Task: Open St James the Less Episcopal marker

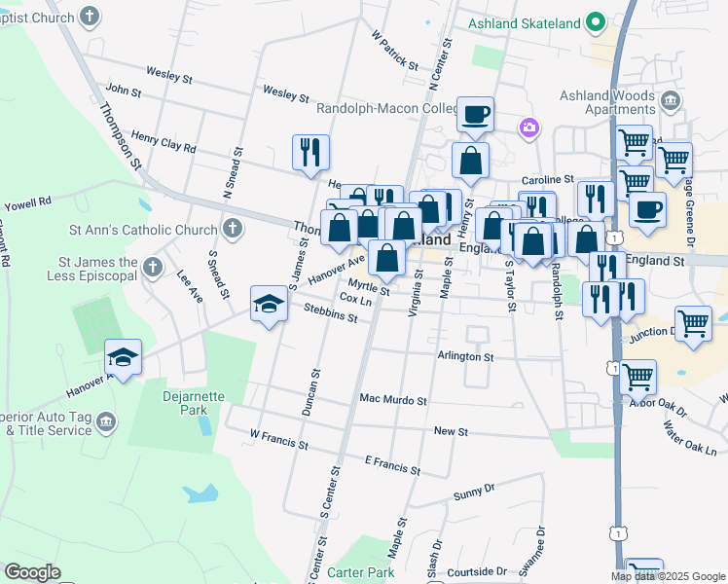Action: [x=152, y=266]
